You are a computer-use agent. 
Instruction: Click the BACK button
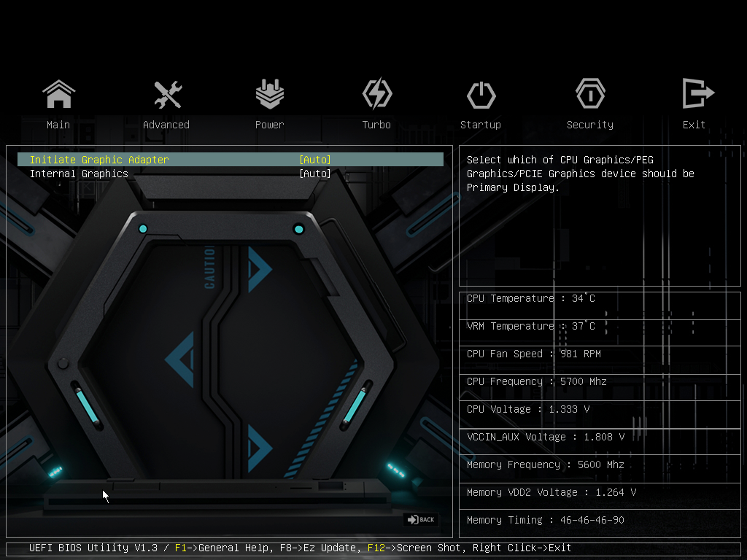click(421, 519)
